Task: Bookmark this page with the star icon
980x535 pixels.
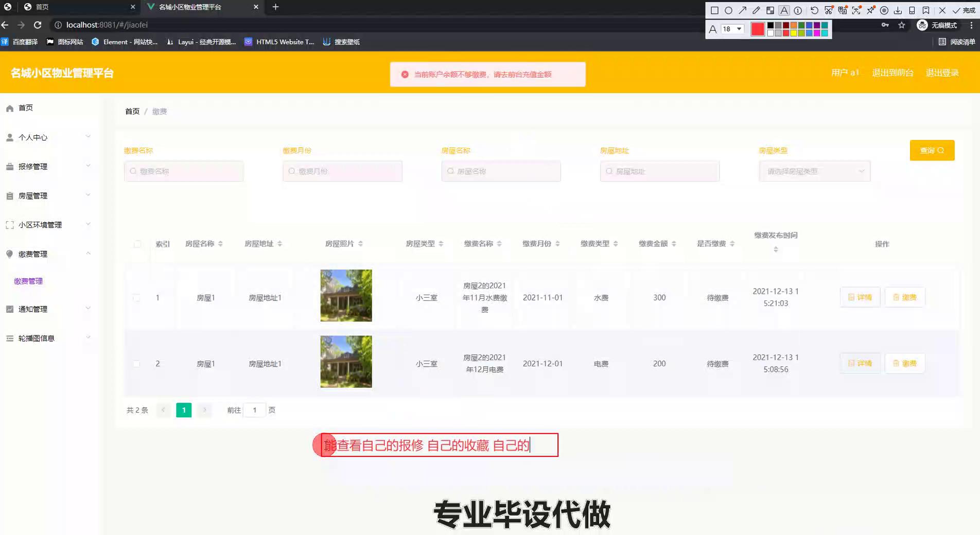Action: [901, 25]
